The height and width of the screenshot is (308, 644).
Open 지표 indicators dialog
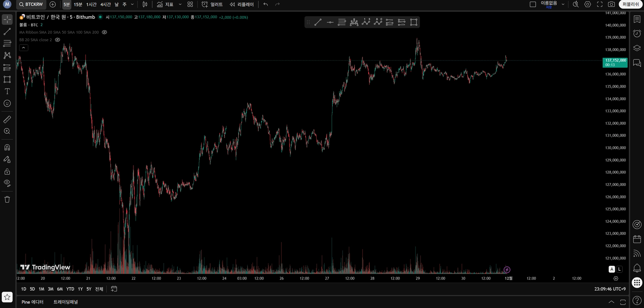point(165,4)
